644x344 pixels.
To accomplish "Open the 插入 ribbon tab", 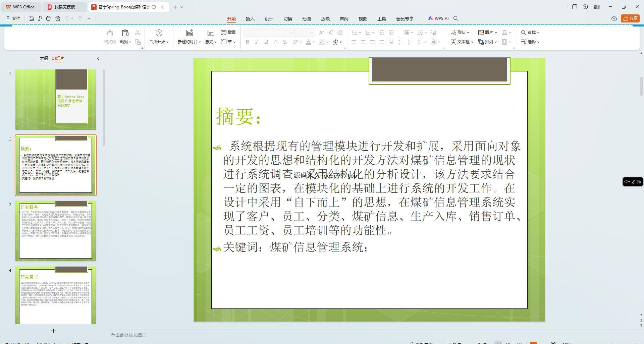I will click(x=250, y=19).
